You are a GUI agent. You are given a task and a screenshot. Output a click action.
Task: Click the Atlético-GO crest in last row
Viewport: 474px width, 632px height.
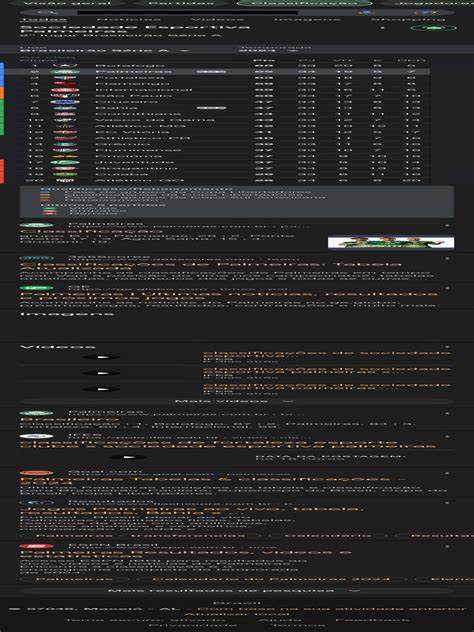(65, 180)
